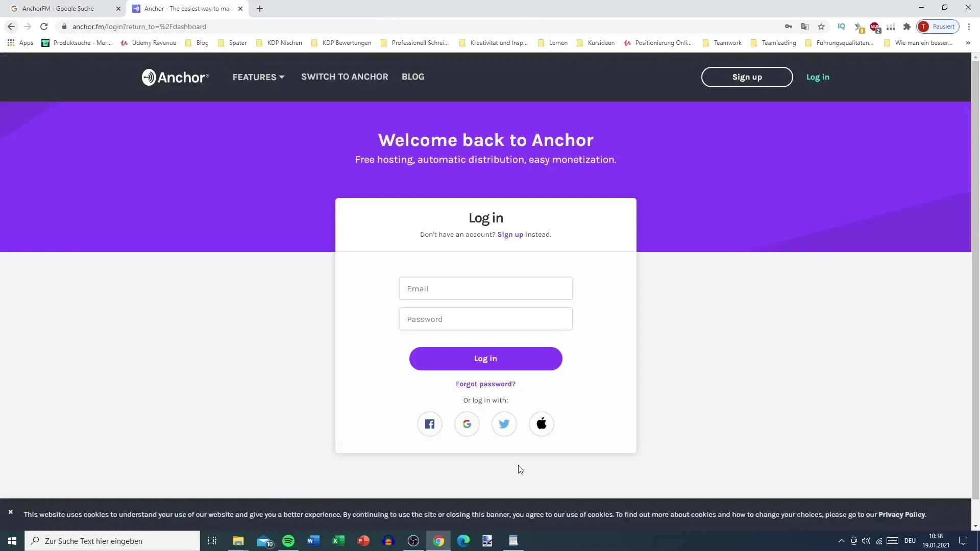Log in with the Apple icon
The height and width of the screenshot is (551, 980).
(x=542, y=424)
